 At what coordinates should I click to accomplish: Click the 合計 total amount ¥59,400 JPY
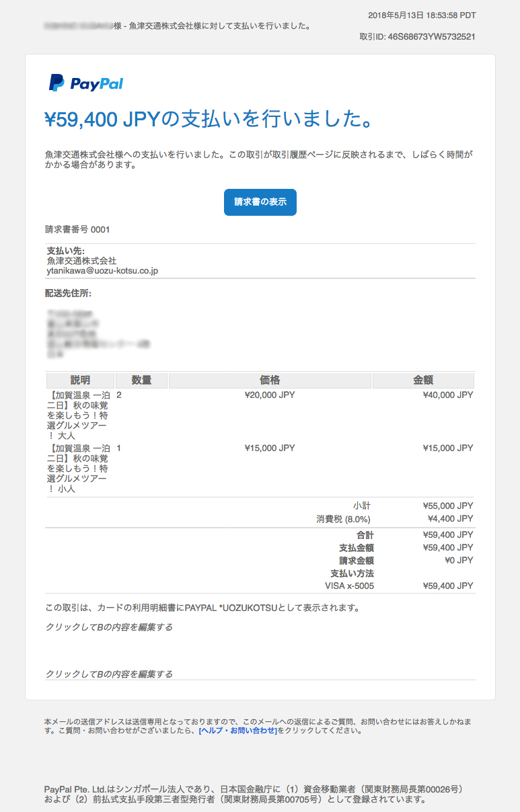coord(447,535)
